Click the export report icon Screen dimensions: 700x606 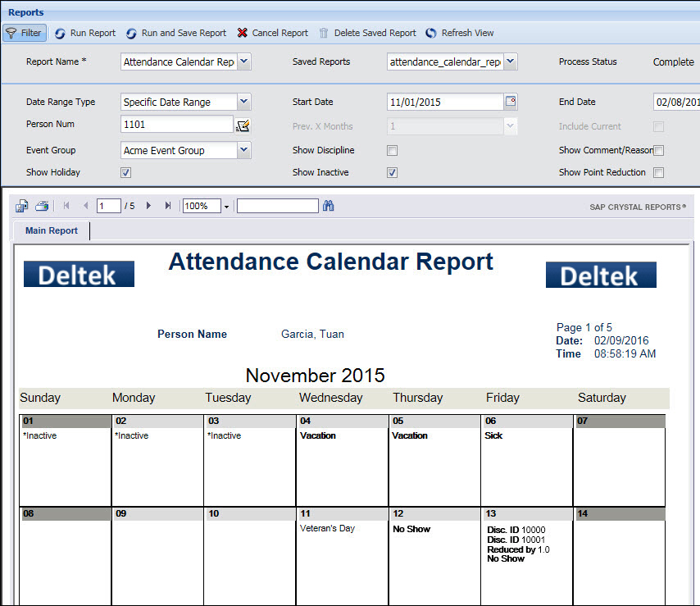coord(22,206)
